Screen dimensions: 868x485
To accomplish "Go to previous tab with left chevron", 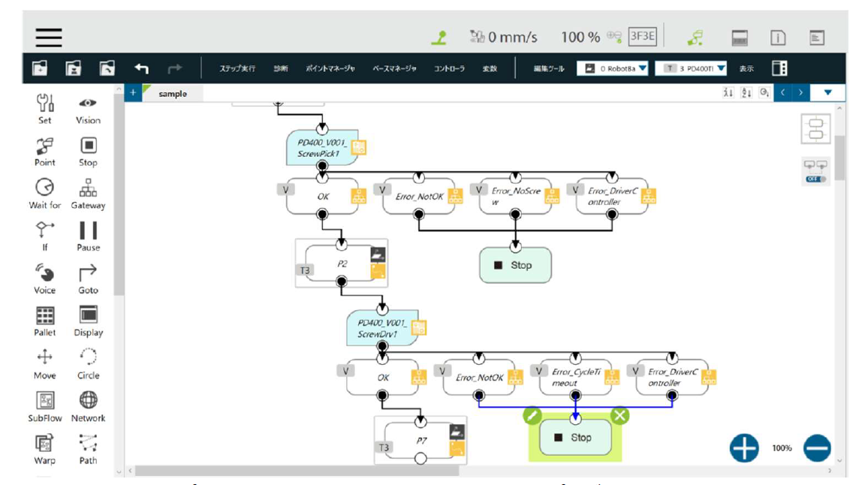I will 782,92.
